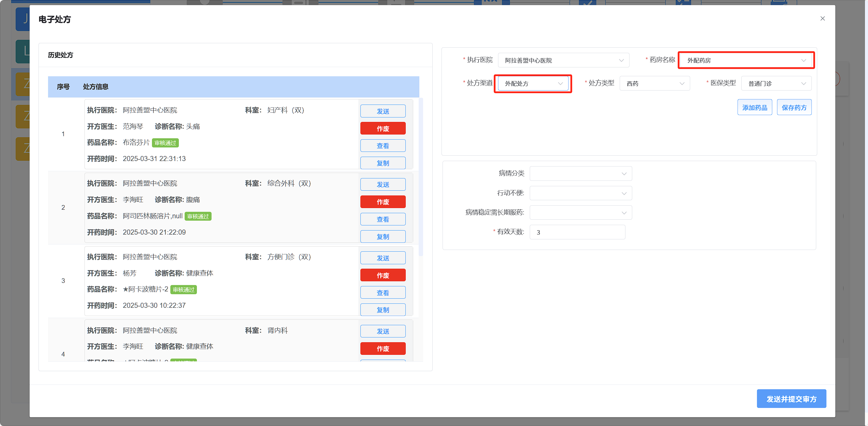The height and width of the screenshot is (426, 868).
Task: Close the 电子处方 dialog
Action: click(x=822, y=19)
